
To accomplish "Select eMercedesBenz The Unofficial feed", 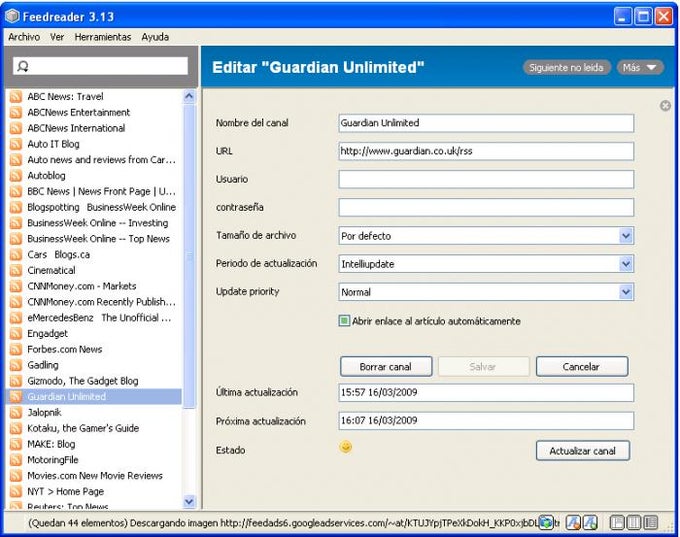I will pos(94,318).
